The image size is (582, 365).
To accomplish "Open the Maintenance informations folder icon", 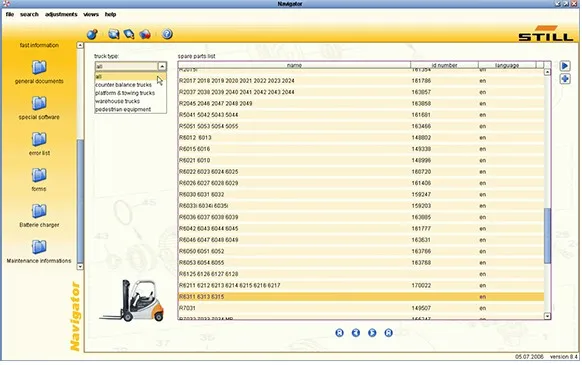I will (39, 247).
